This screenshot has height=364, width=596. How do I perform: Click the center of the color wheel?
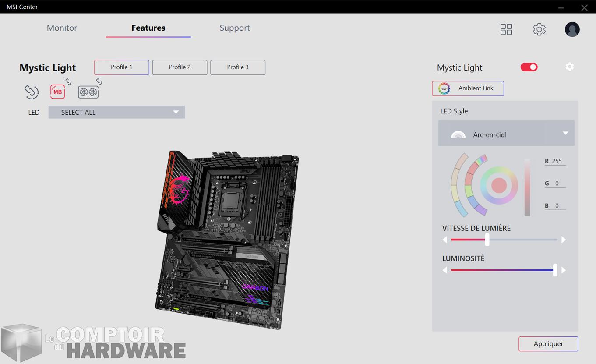coord(499,186)
